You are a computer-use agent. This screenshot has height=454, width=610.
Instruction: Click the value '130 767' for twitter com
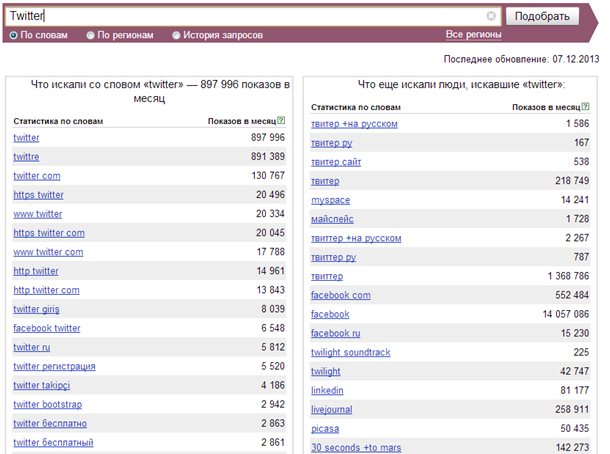tap(268, 176)
